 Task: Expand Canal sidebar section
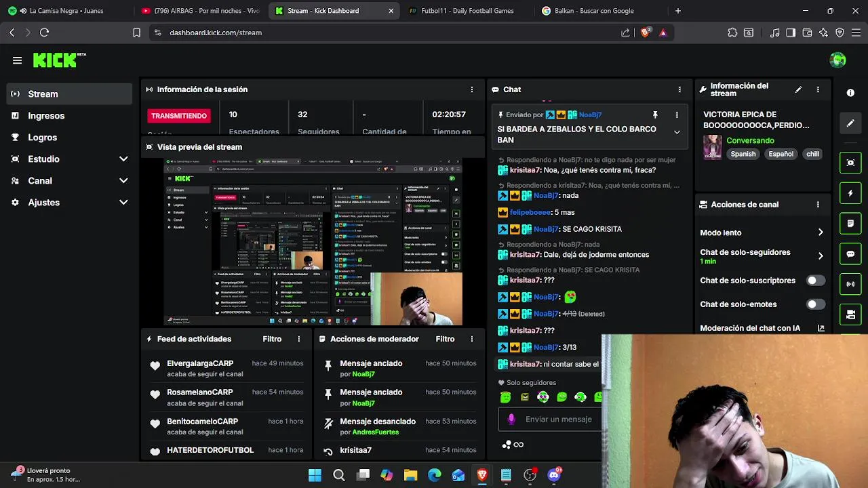coord(123,181)
